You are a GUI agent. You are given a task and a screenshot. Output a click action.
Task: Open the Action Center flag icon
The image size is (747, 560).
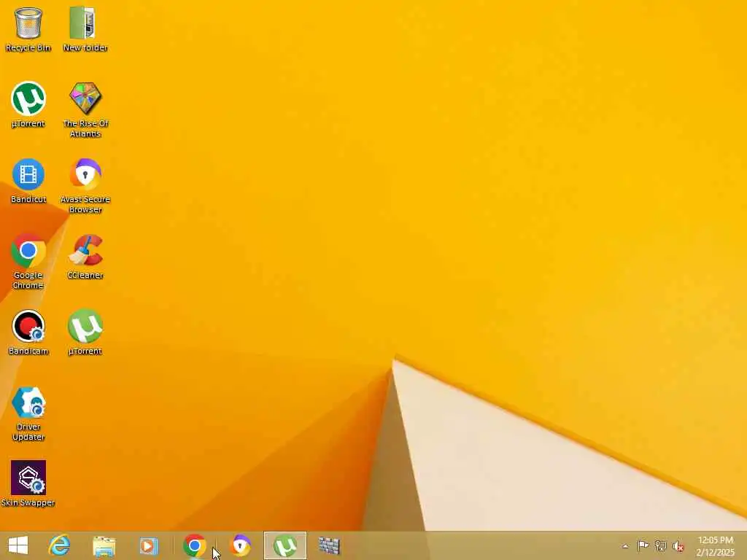pos(643,545)
